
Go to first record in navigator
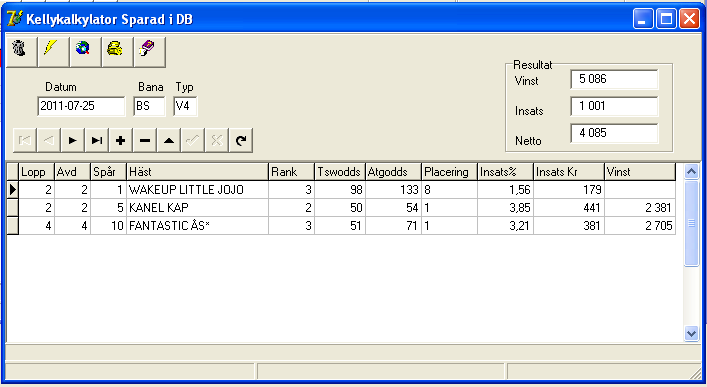[x=25, y=141]
